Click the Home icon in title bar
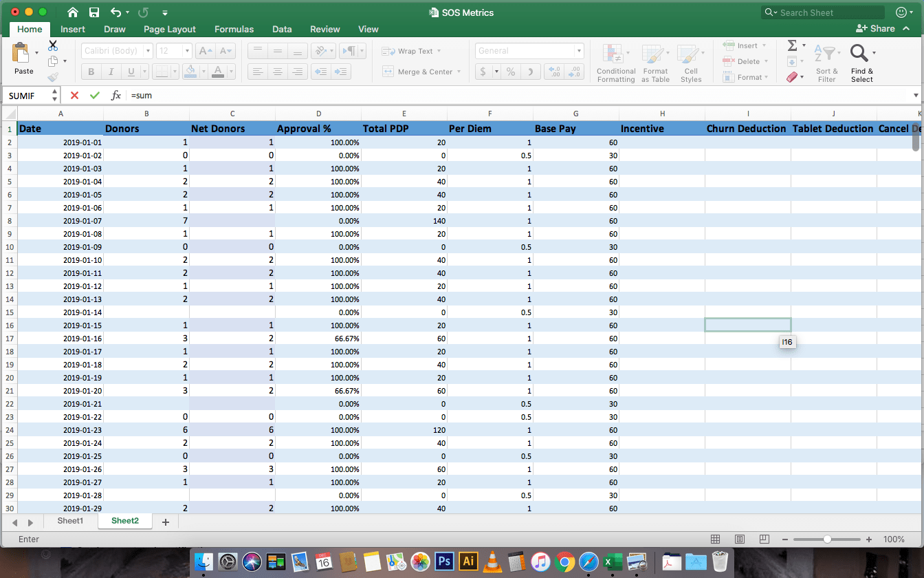The width and height of the screenshot is (924, 578). click(73, 12)
